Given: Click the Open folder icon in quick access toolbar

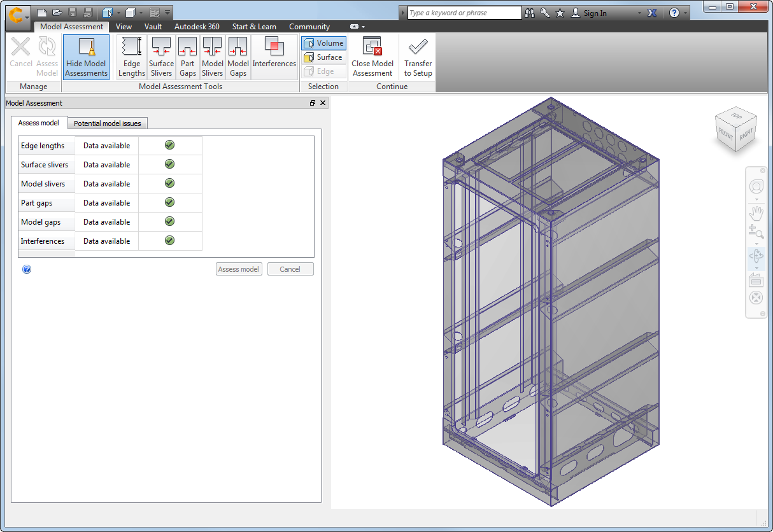Looking at the screenshot, I should tap(57, 13).
